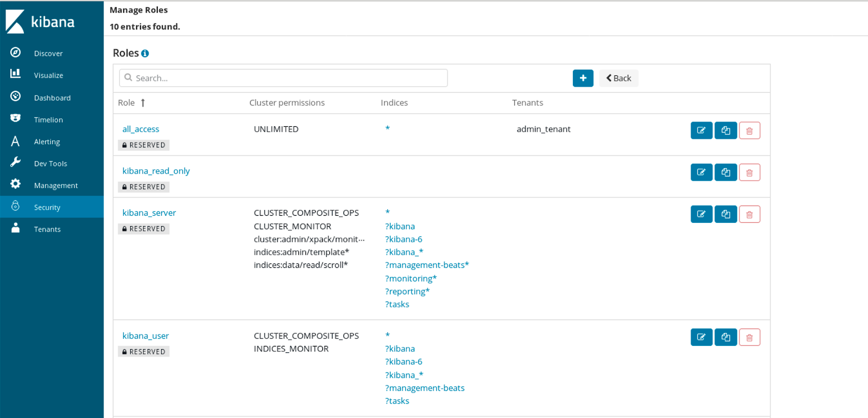
Task: Click the Tenants column header
Action: click(x=527, y=102)
